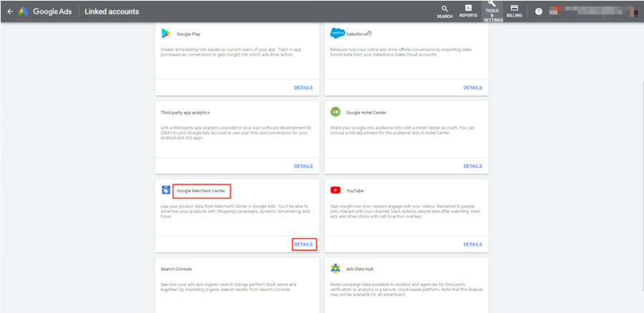Click the Google Hotel Center title
This screenshot has width=644, height=313.
click(366, 112)
